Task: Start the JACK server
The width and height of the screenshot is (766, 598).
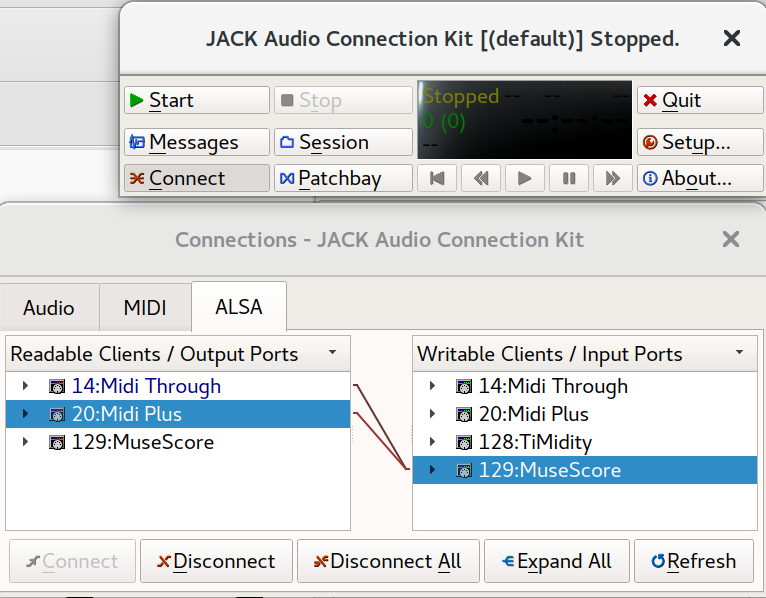Action: (x=197, y=100)
